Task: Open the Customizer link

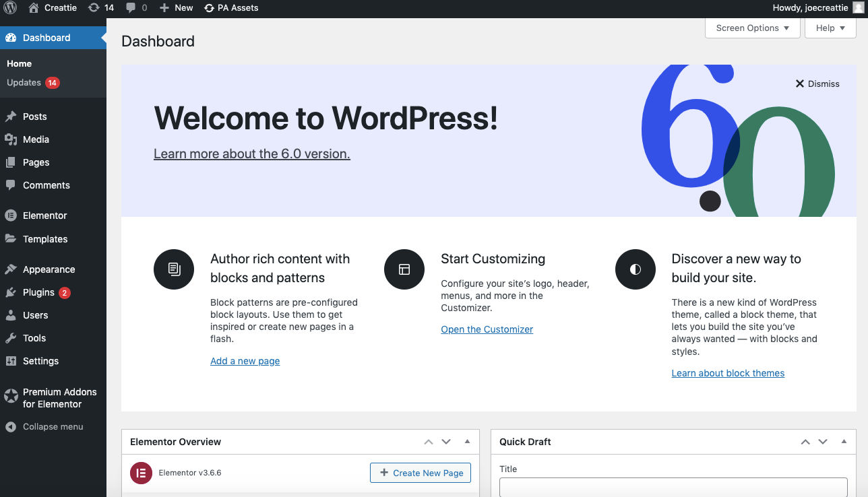Action: (x=487, y=329)
